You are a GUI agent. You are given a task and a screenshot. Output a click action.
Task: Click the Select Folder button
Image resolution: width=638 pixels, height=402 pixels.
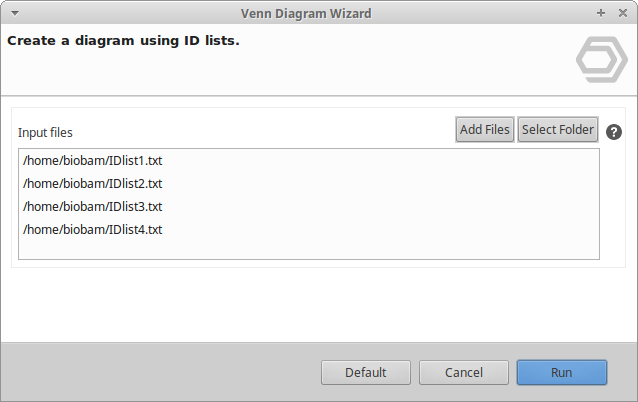558,130
